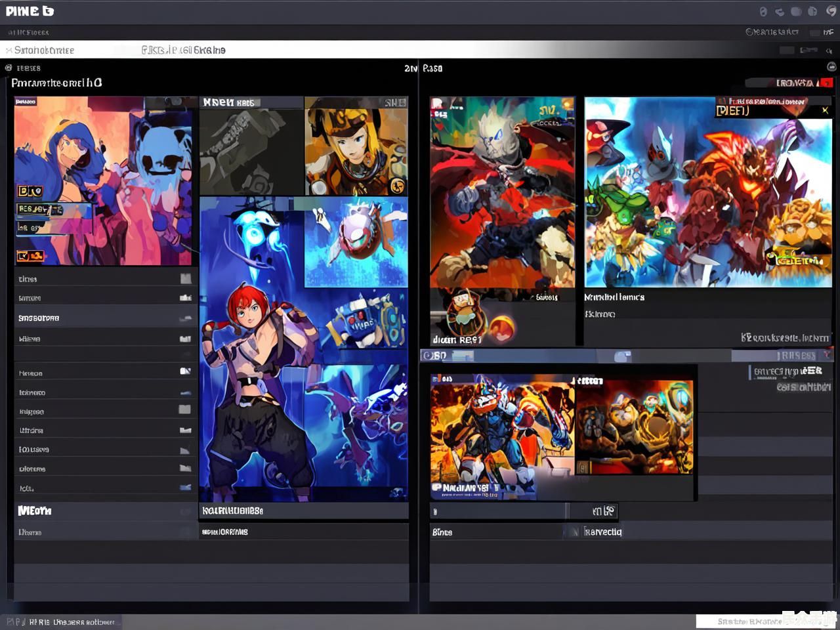
Task: Click the red button beside the 'DROMCSA' label
Action: (826, 83)
